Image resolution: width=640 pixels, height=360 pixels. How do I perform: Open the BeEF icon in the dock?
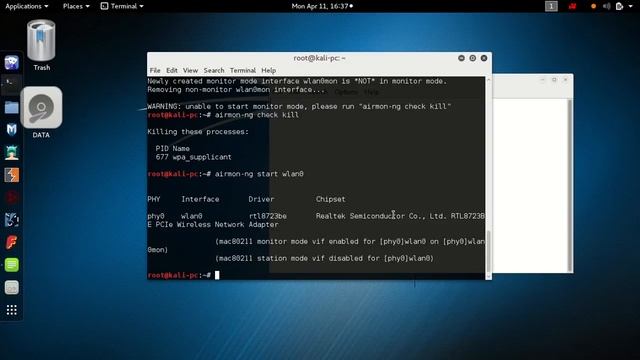click(x=11, y=220)
